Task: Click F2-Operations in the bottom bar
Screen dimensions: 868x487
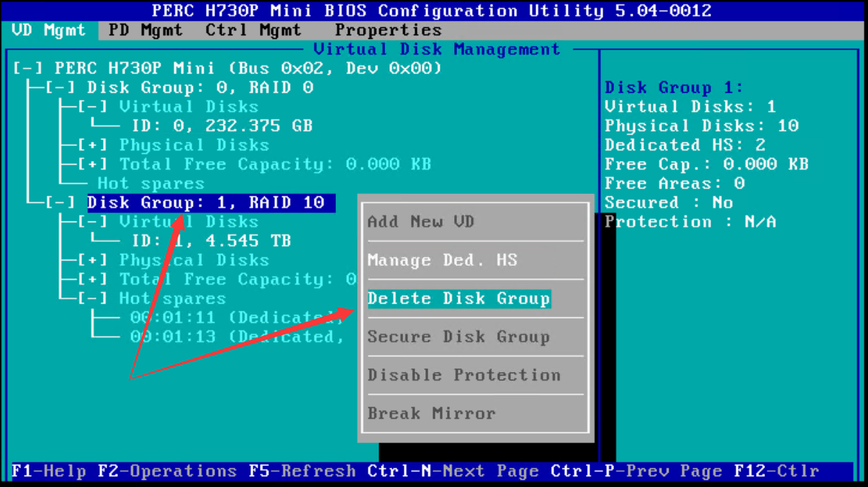Action: coord(168,471)
